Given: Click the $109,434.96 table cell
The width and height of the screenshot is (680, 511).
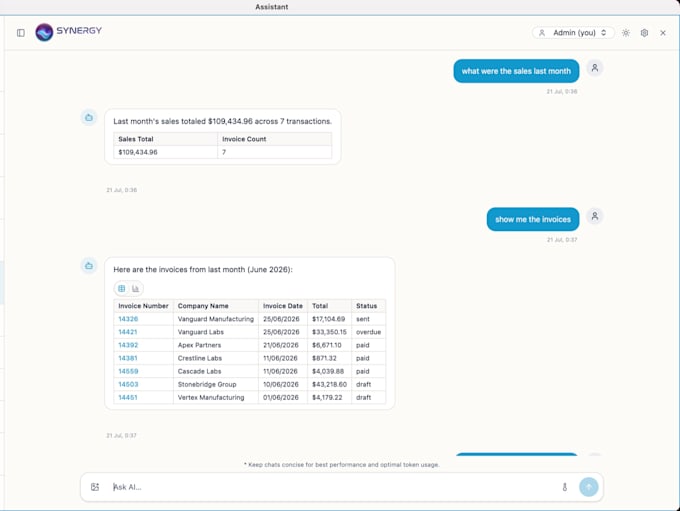Looking at the screenshot, I should click(165, 152).
